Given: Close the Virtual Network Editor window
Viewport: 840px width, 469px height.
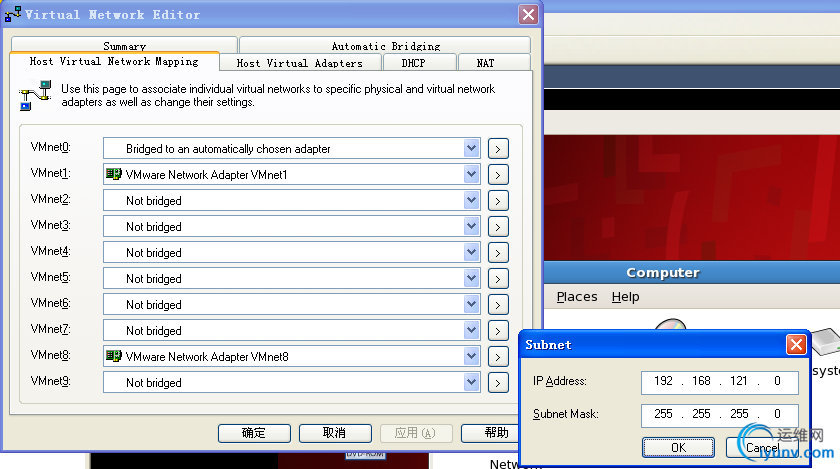Looking at the screenshot, I should pos(528,14).
